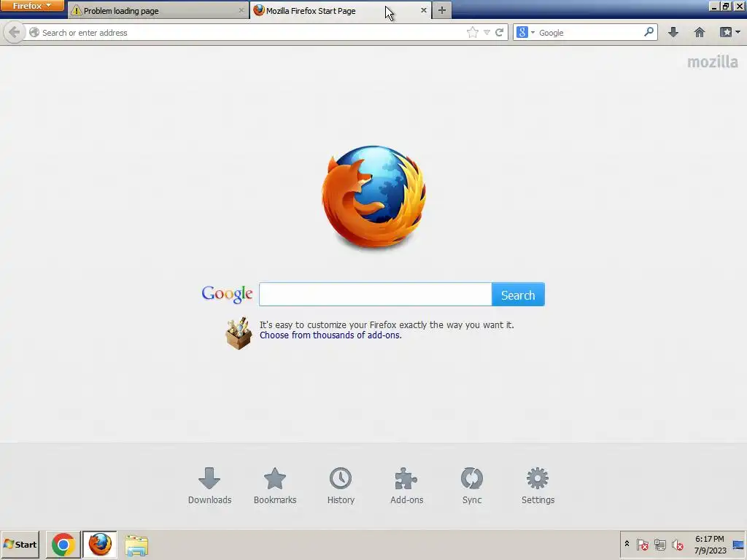747x560 pixels.
Task: Reload the current page
Action: pyautogui.click(x=499, y=32)
